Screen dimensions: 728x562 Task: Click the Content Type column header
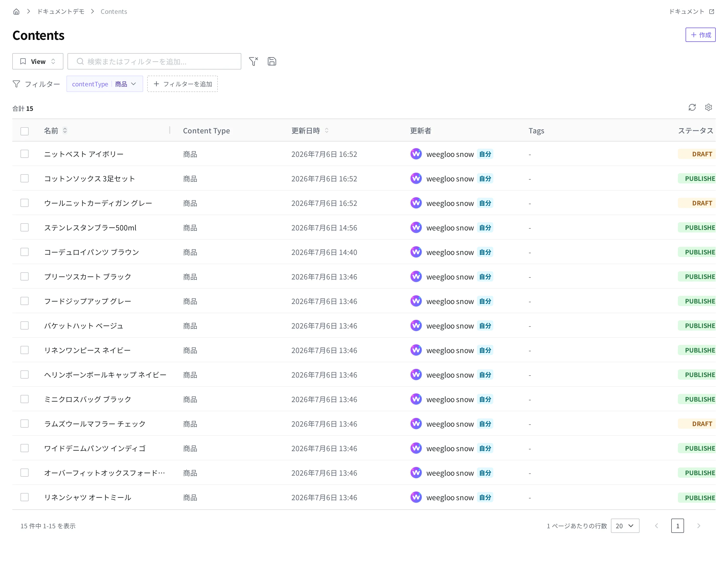(206, 131)
